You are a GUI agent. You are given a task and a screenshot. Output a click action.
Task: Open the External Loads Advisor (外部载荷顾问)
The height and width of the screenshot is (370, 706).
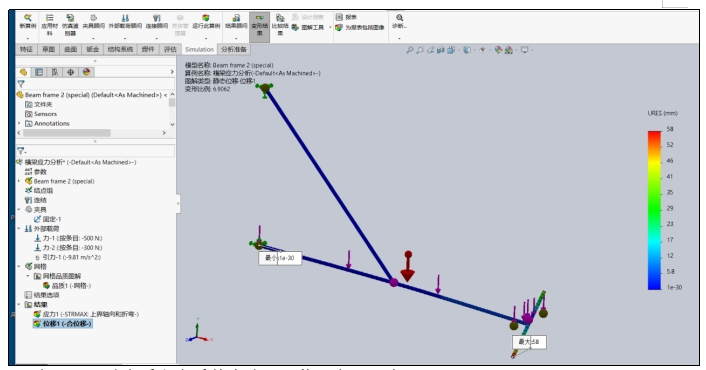coord(125,22)
